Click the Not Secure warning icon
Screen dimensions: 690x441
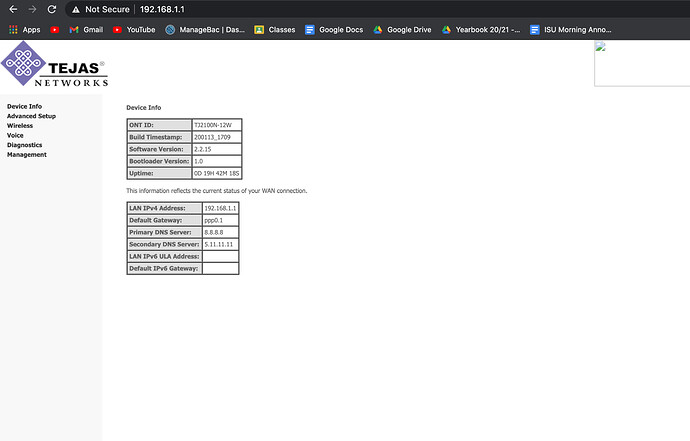pyautogui.click(x=75, y=9)
